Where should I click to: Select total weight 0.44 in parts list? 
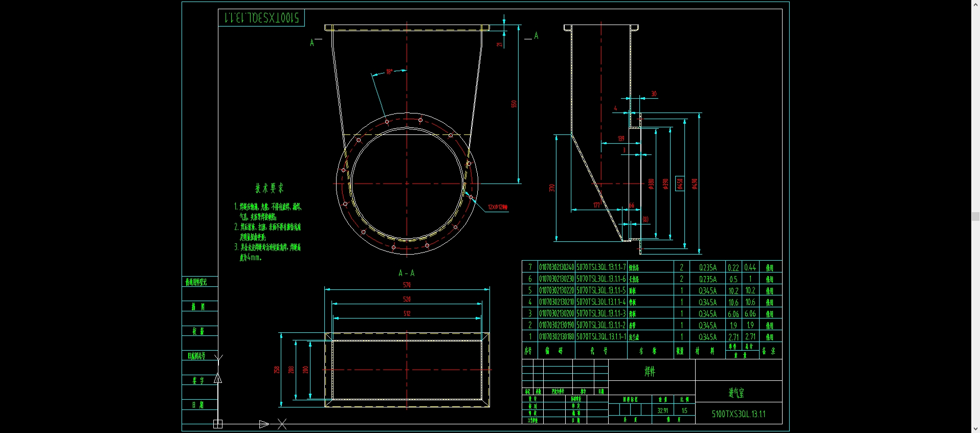[750, 267]
